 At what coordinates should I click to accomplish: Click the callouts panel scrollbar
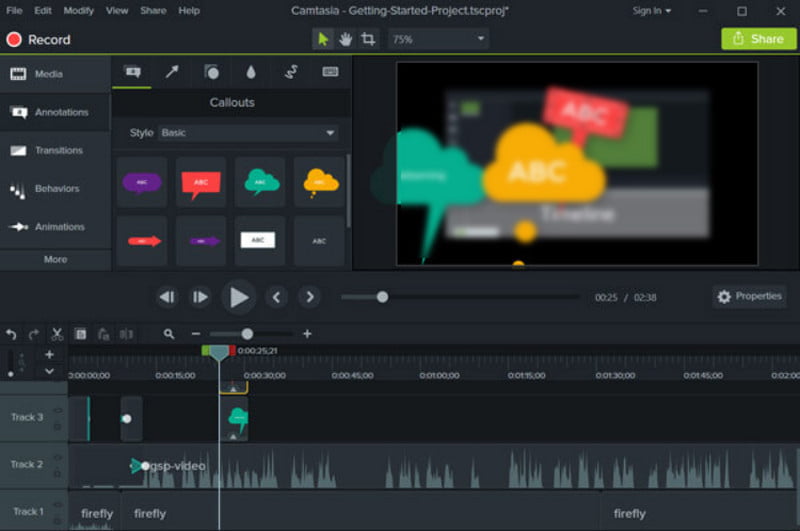coord(348,191)
